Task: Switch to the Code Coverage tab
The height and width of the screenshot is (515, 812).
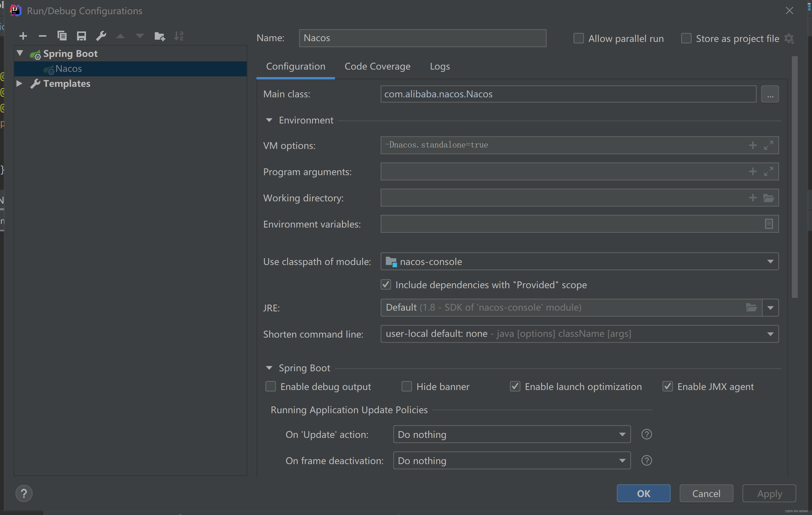Action: tap(377, 66)
